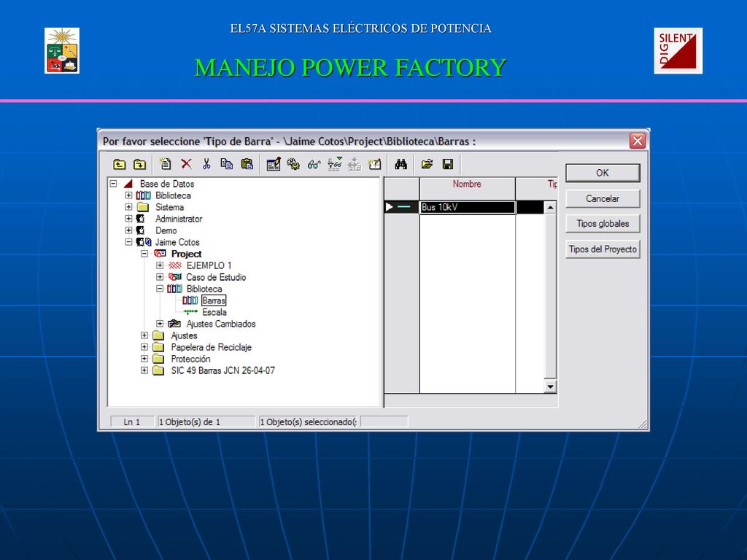The image size is (747, 560).
Task: Click the scroll up arrow in list
Action: 550,207
